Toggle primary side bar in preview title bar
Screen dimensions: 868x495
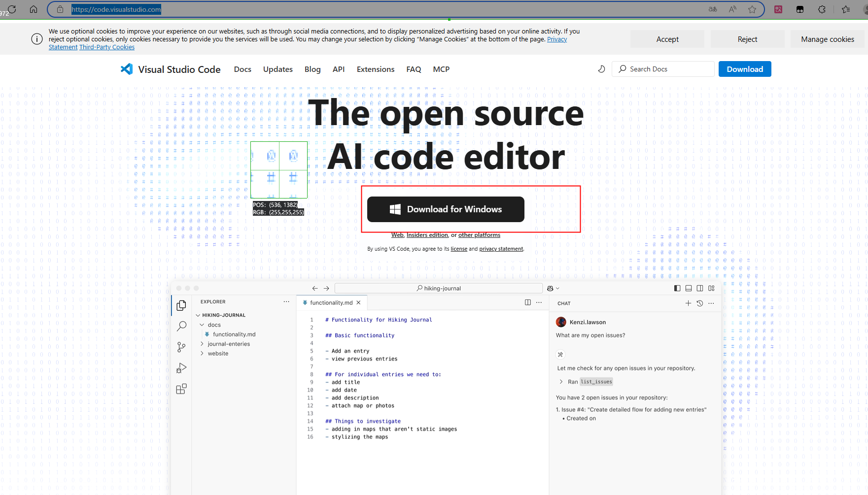click(x=677, y=288)
